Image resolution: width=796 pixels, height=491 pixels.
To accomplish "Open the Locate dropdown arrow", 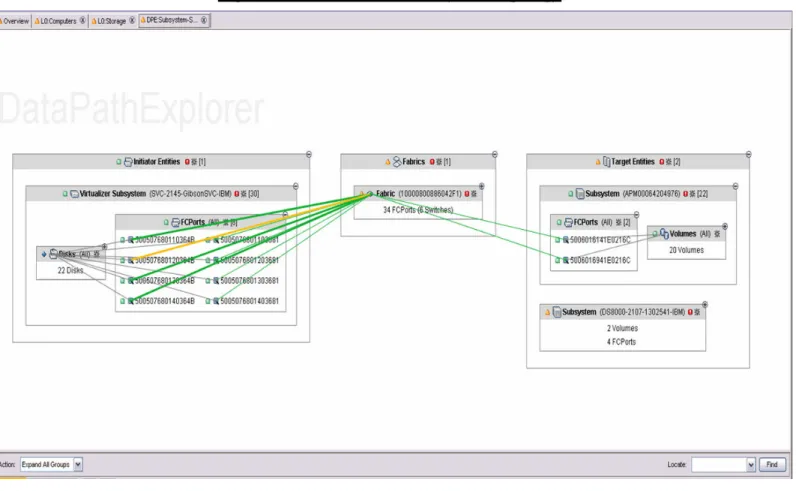I will (751, 465).
